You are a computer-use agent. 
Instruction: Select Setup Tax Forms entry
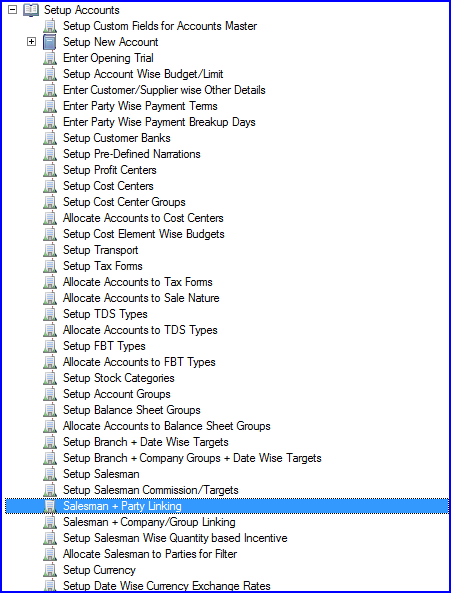click(102, 266)
